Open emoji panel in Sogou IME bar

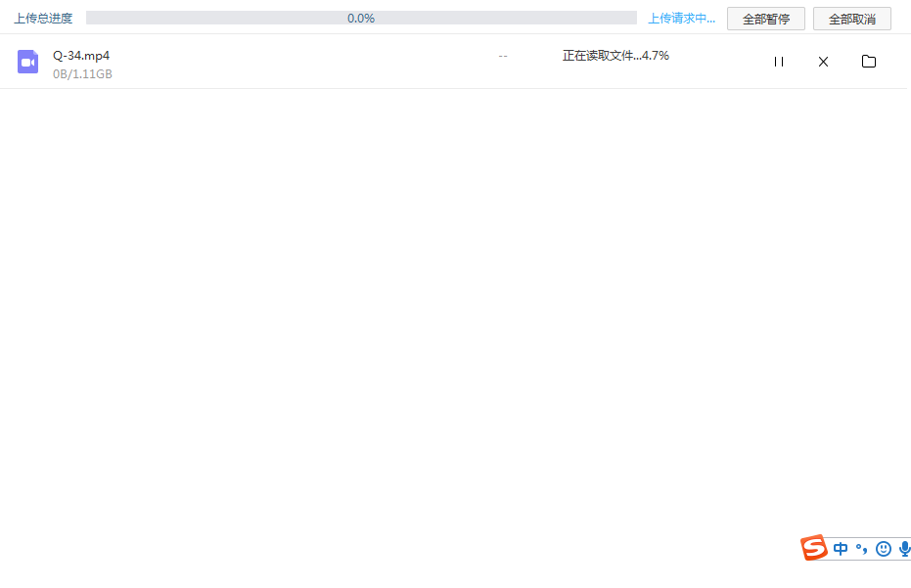[883, 549]
